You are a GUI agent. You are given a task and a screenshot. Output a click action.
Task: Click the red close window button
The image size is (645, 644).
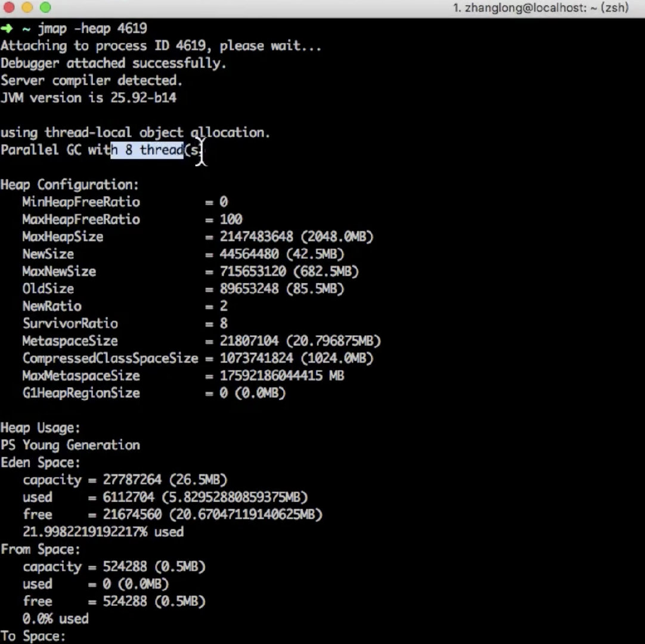tap(8, 7)
